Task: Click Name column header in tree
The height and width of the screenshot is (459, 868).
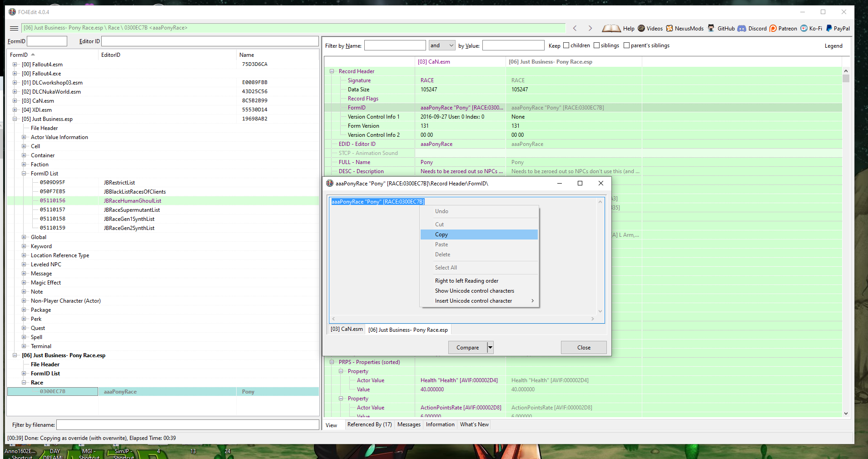Action: (x=277, y=55)
